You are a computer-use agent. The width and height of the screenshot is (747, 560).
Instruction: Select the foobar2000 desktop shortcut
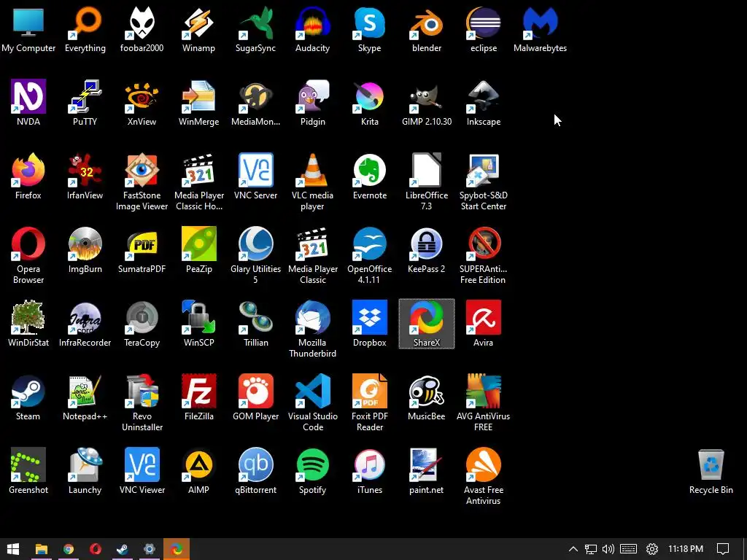coord(142,29)
